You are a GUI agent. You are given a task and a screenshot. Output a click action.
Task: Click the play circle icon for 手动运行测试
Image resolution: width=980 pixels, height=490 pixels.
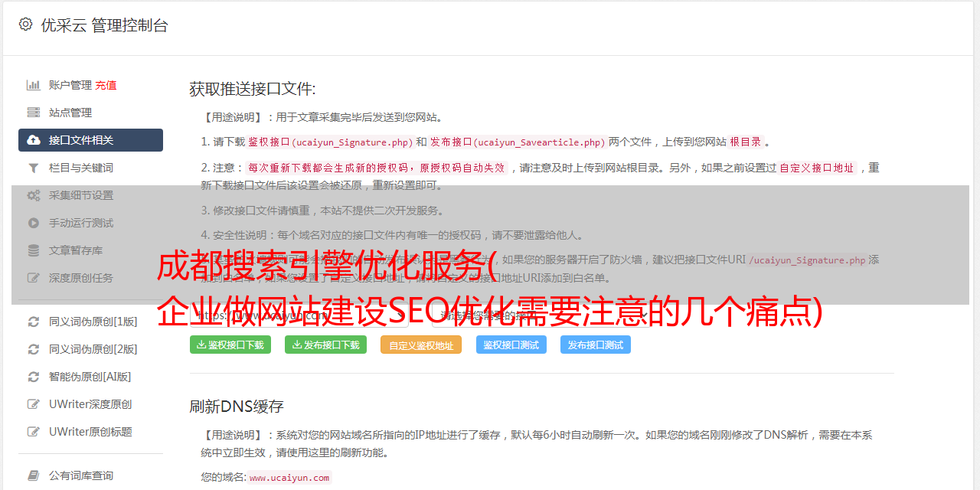[x=34, y=223]
